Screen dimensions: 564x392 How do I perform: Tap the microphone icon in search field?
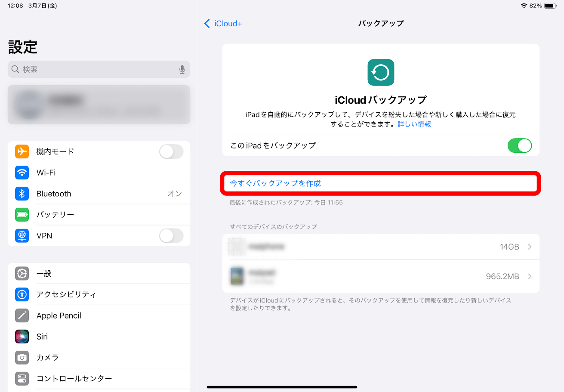182,69
